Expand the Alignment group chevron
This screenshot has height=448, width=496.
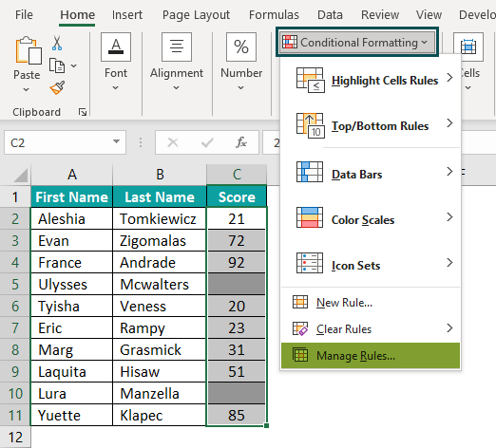point(177,87)
